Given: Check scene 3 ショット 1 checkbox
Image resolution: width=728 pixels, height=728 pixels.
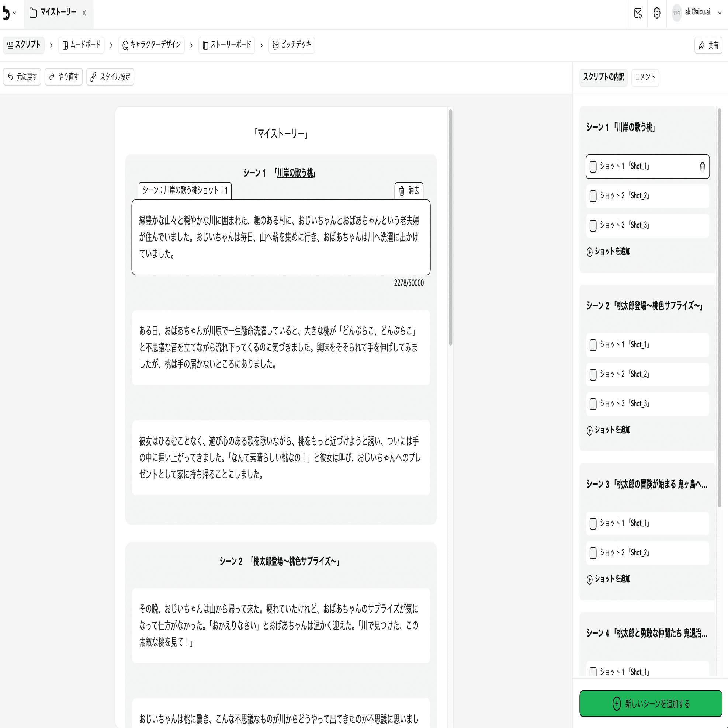Looking at the screenshot, I should pyautogui.click(x=593, y=523).
